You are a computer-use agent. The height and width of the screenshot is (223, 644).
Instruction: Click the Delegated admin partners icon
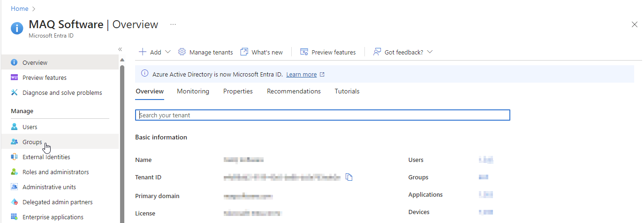pyautogui.click(x=14, y=202)
